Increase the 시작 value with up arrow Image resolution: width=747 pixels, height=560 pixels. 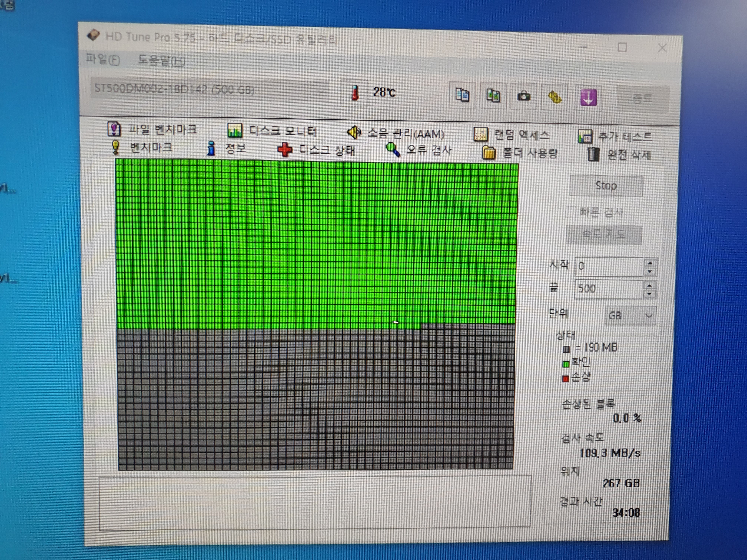(x=650, y=263)
